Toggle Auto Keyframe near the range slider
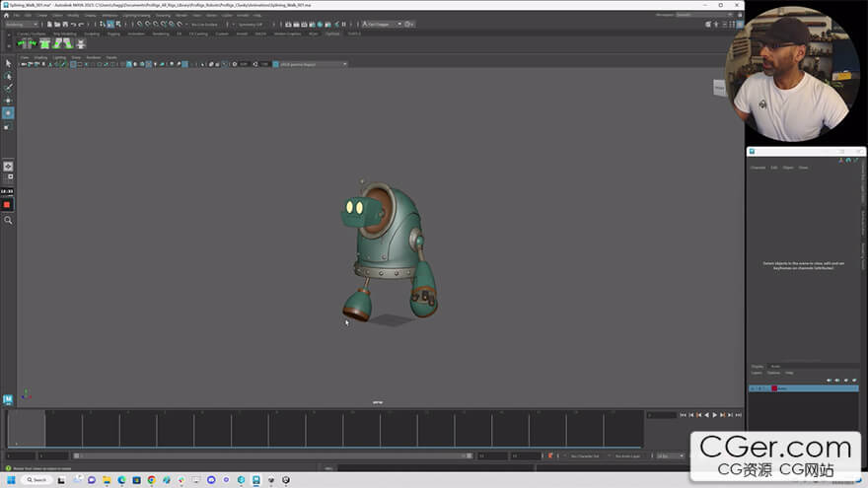Image resolution: width=868 pixels, height=488 pixels. pos(550,455)
